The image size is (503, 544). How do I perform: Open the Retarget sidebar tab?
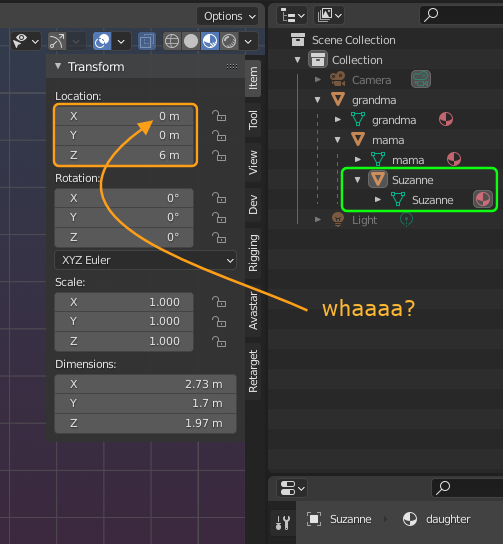click(253, 371)
